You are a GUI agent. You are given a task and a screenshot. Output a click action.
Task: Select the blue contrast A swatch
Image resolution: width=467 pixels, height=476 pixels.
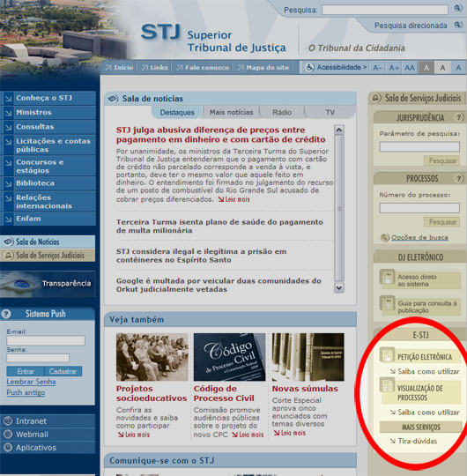pyautogui.click(x=458, y=68)
